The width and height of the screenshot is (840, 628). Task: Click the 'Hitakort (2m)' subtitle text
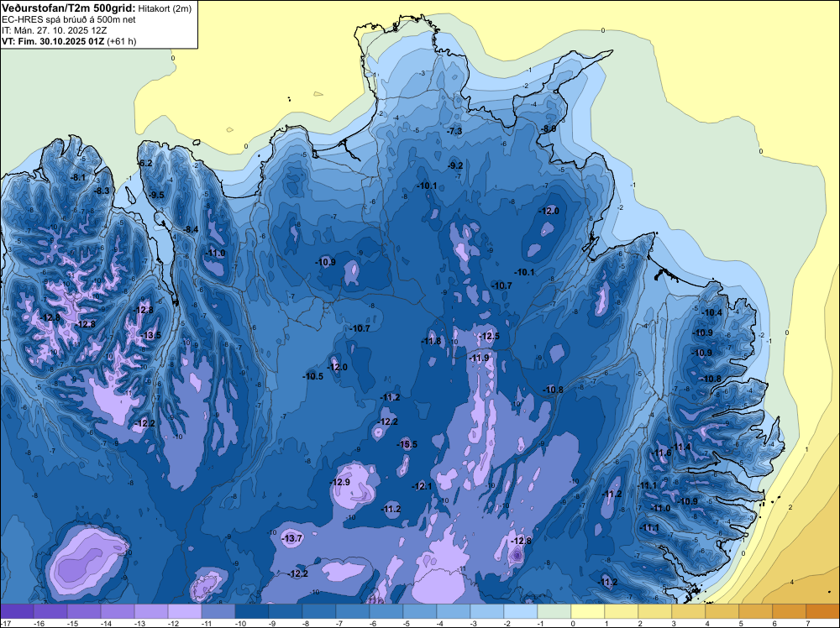tap(165, 8)
